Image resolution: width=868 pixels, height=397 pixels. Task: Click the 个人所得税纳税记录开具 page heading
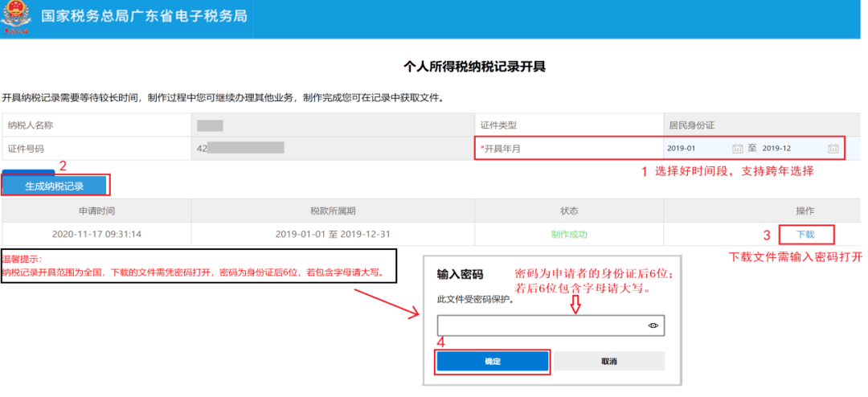[474, 68]
